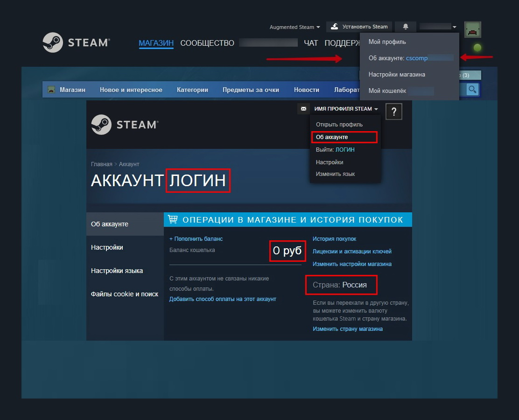Click the magnifier search icon in store bar
This screenshot has height=420, width=519.
[x=472, y=89]
